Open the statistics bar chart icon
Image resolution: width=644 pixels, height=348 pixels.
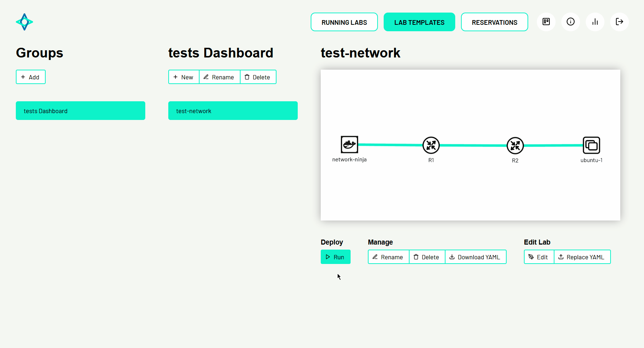(595, 22)
